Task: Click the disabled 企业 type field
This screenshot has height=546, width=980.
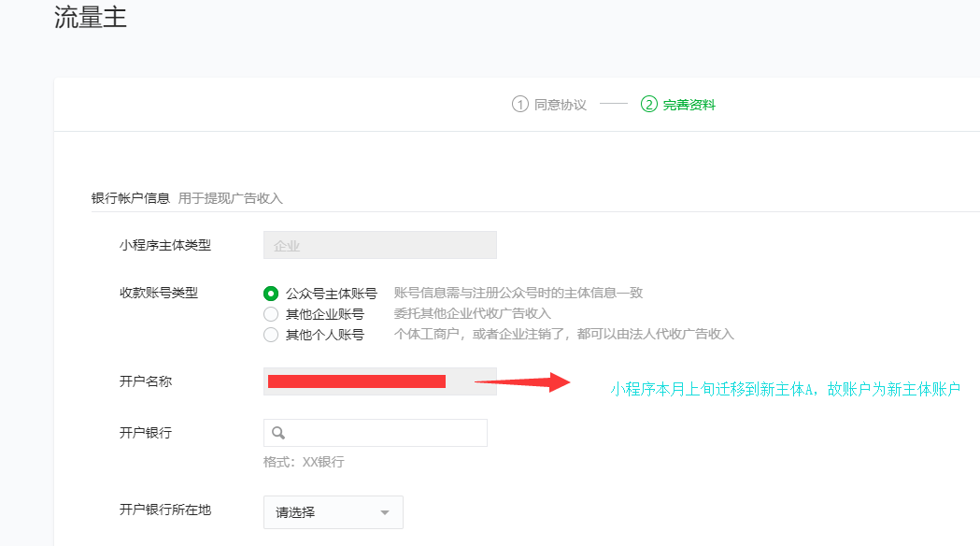Action: pyautogui.click(x=379, y=245)
